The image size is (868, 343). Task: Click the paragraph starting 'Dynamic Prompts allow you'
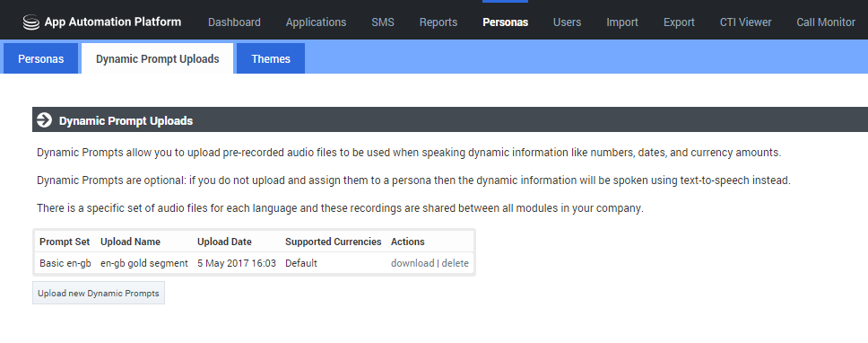point(409,153)
